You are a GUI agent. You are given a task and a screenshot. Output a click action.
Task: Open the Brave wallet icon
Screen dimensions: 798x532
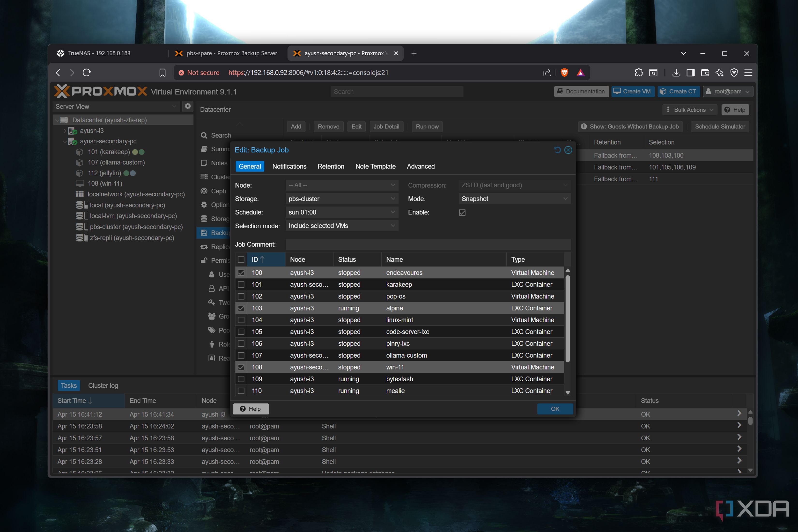point(705,73)
